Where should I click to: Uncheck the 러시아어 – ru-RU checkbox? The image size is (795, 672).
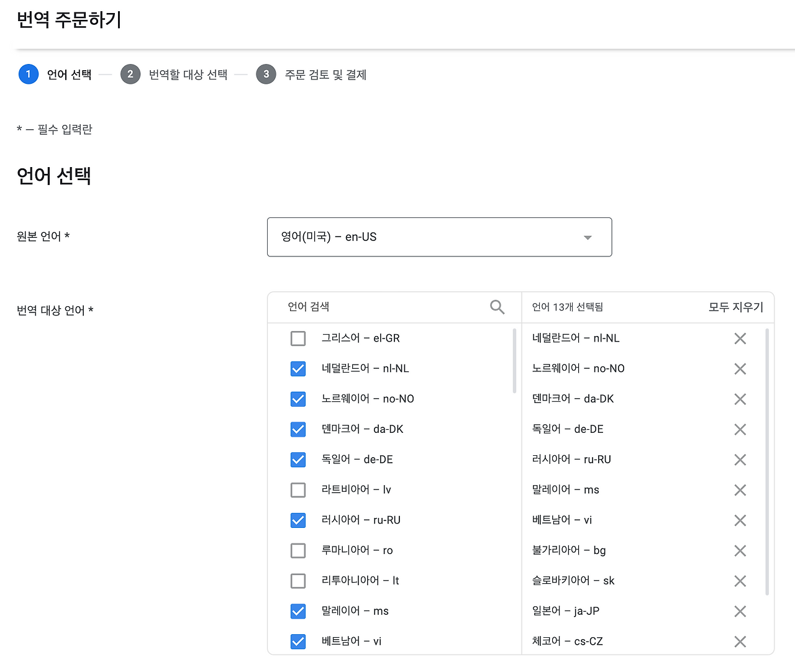298,520
